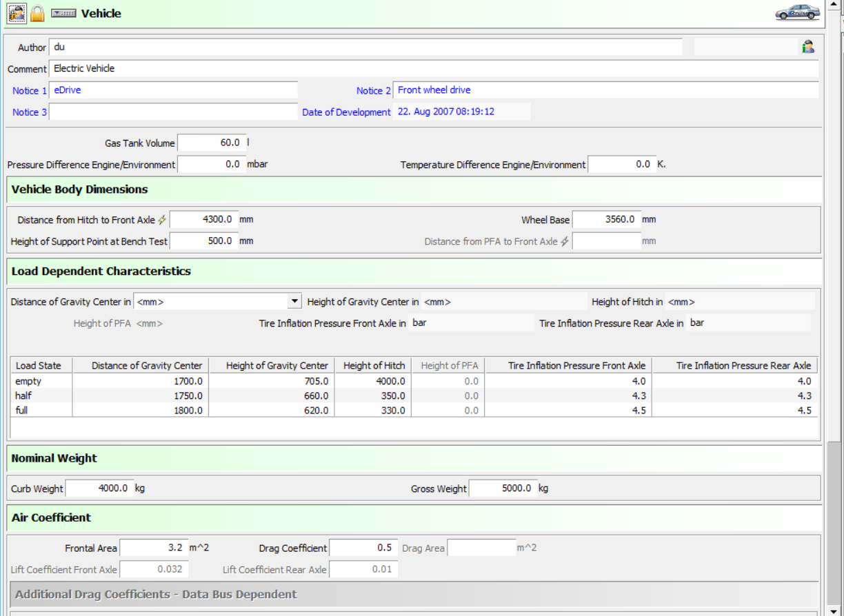This screenshot has height=616, width=844.
Task: Open Distance of Gravity Center unit dropdown
Action: click(294, 301)
